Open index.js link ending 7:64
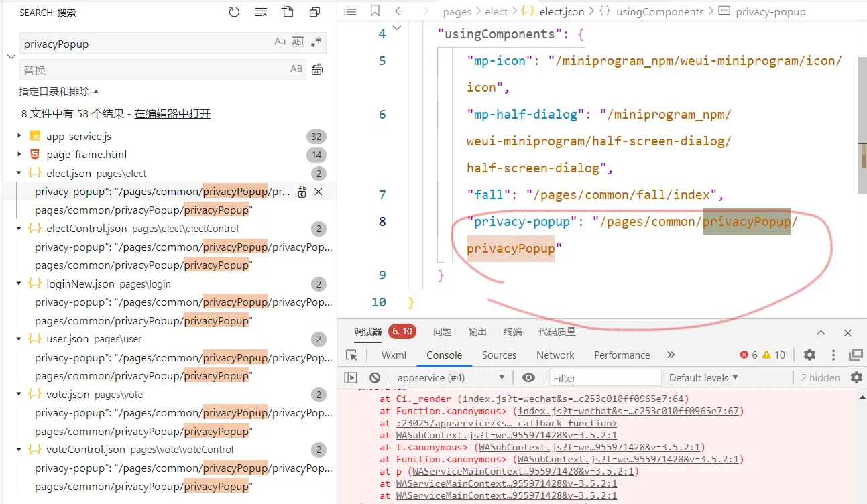 coord(573,399)
